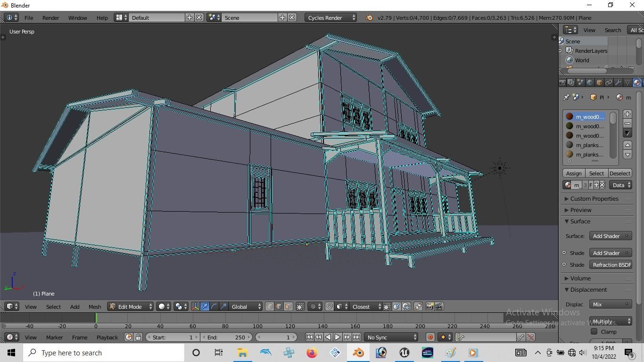Play the animation forward
The image size is (644, 362).
coord(338,337)
